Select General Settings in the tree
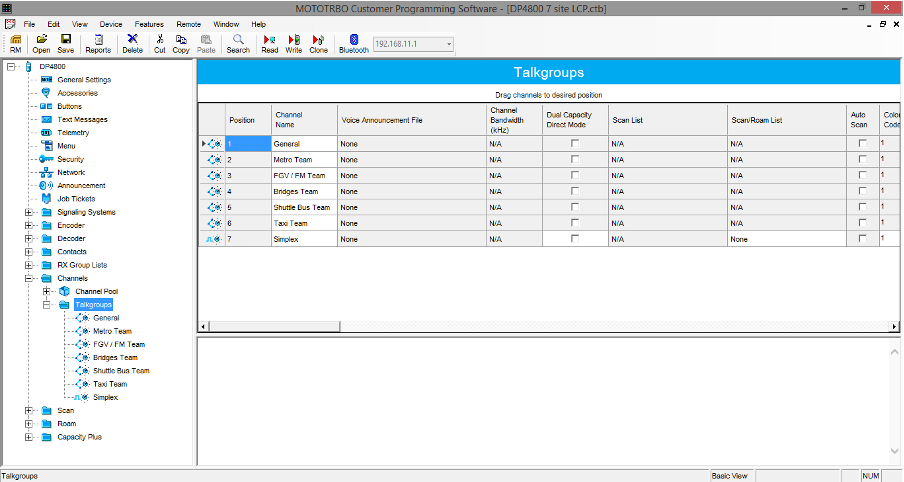Screen dimensions: 904x482 [83, 79]
